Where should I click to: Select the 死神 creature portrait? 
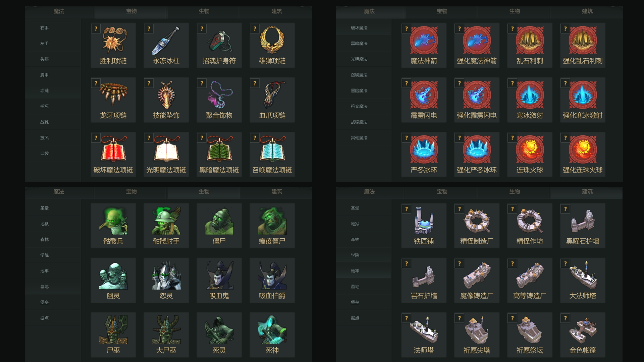coord(272,330)
